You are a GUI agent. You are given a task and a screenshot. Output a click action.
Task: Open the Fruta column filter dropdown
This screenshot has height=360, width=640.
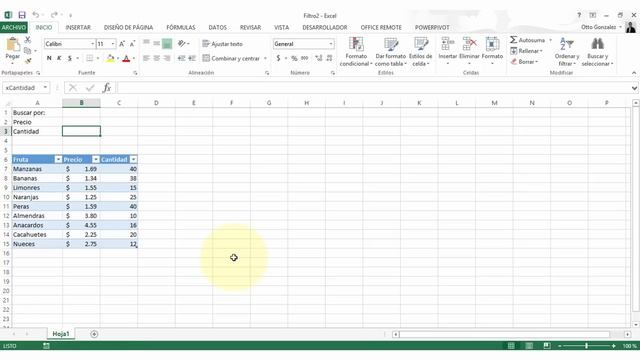coord(58,160)
